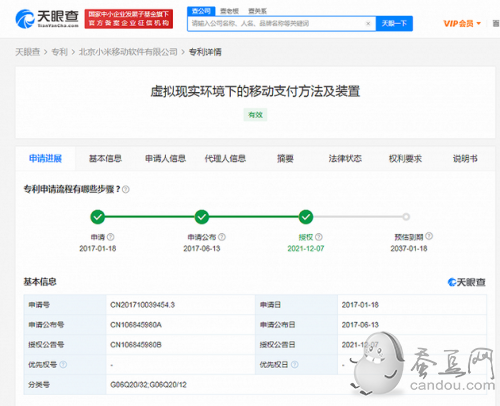The height and width of the screenshot is (406, 500).
Task: Select publication number CN106845980A
Action: coord(136,325)
